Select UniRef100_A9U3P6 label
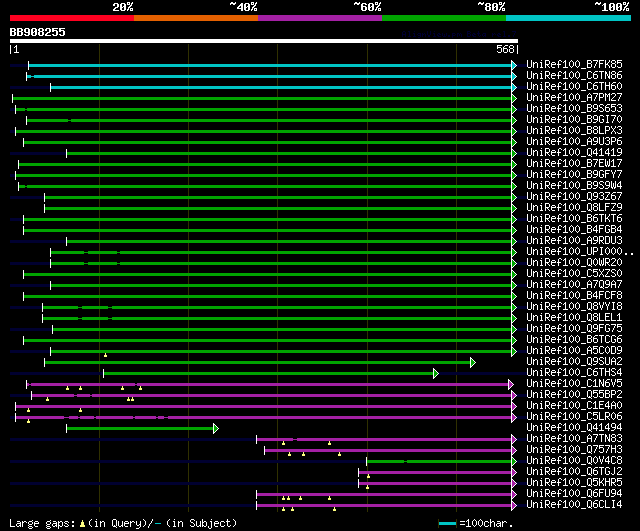The width and height of the screenshot is (640, 531). pyautogui.click(x=574, y=142)
